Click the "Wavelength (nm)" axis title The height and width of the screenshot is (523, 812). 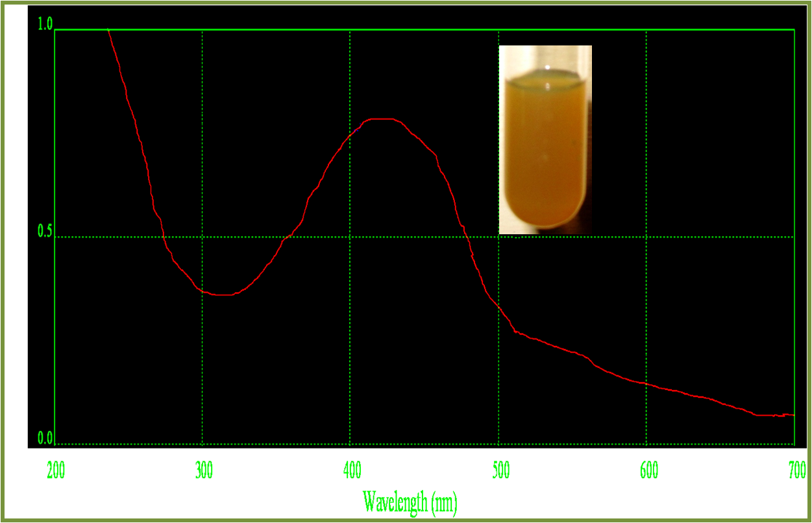coord(410,502)
